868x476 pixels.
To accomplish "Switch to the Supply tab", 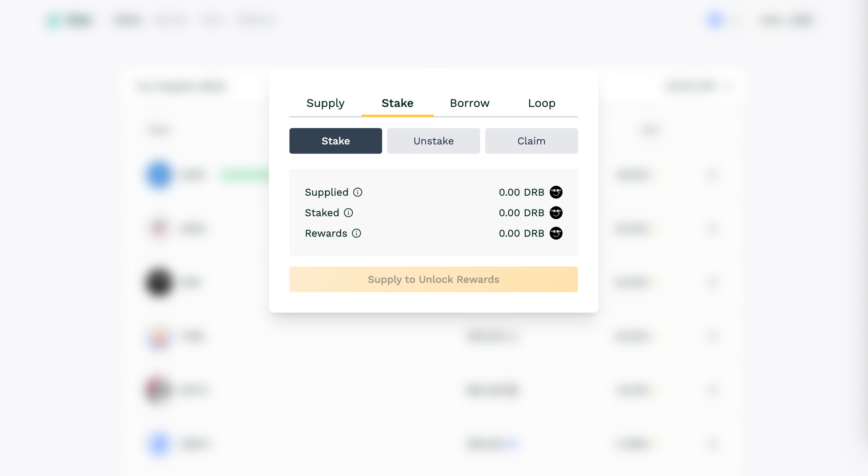I will click(325, 103).
